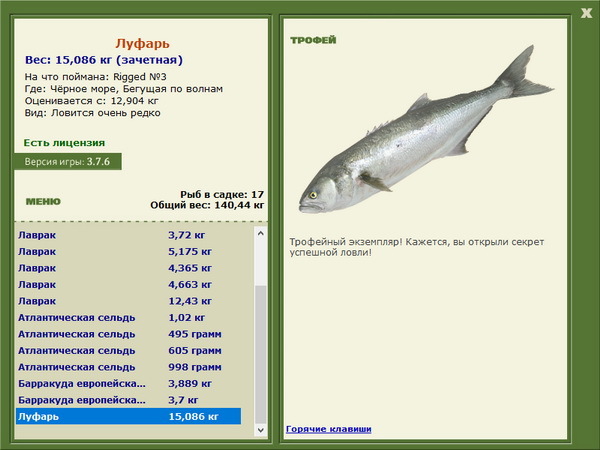Select the Лаврак 3,72 кг row
This screenshot has width=600, height=450.
click(x=129, y=235)
